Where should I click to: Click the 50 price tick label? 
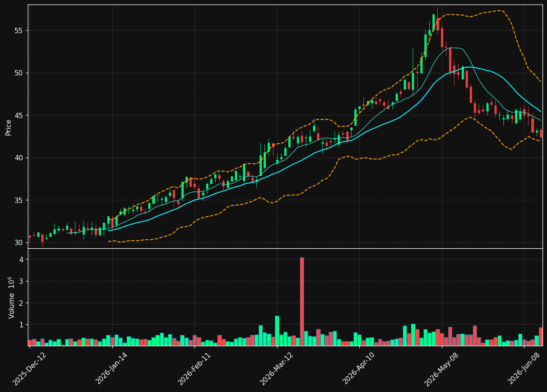[x=19, y=73]
